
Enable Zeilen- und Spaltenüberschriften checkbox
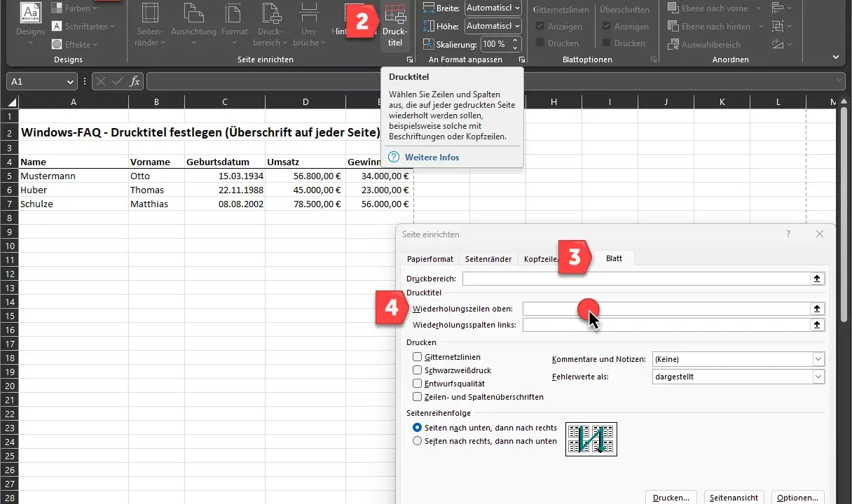coord(418,397)
